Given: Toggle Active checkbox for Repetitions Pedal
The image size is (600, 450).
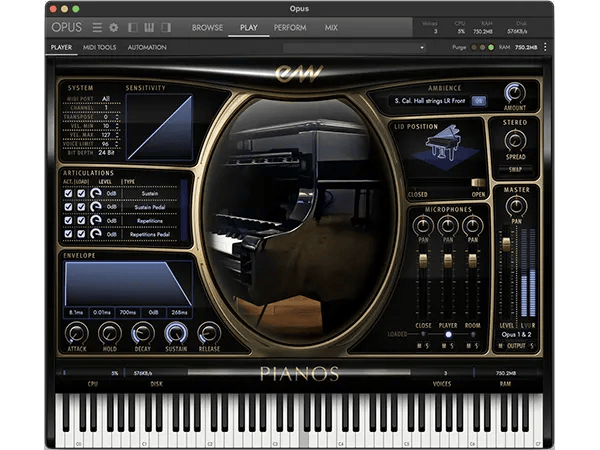Looking at the screenshot, I should [68, 234].
